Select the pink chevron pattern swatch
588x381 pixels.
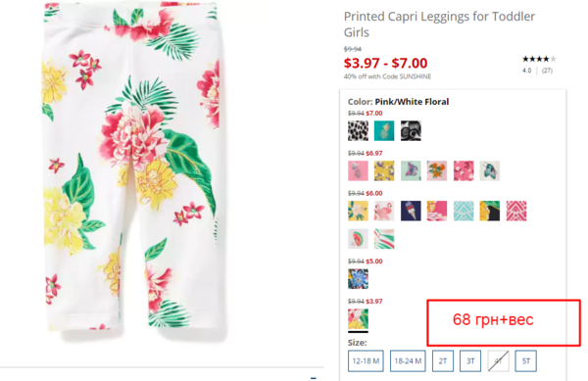click(x=516, y=211)
